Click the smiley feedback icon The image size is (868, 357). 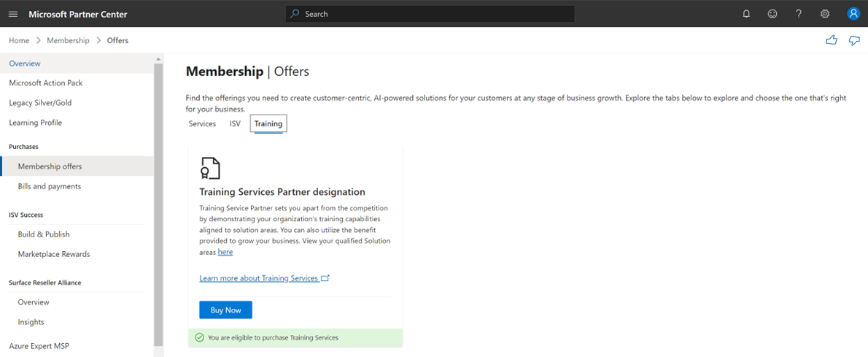tap(772, 14)
